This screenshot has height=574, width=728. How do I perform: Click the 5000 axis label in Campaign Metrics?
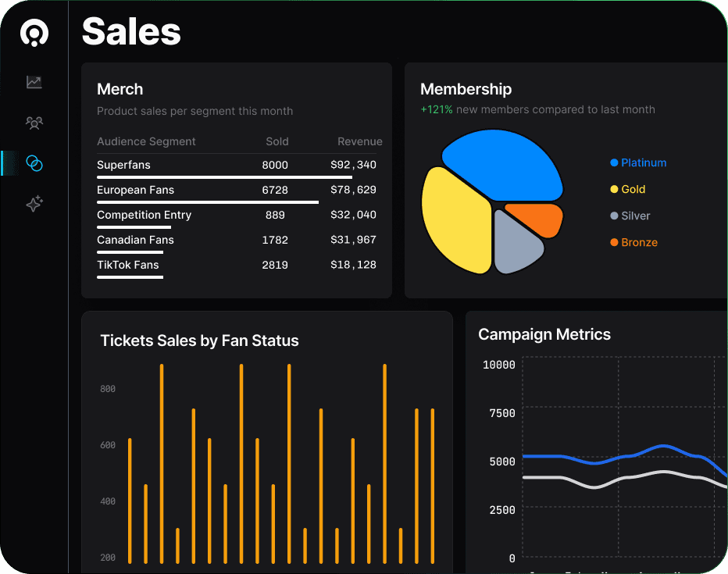(502, 462)
